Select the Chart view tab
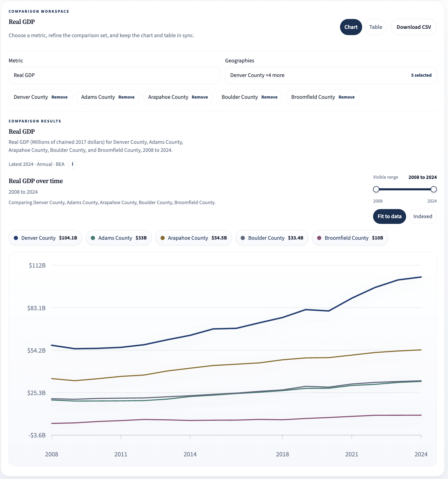Screen dimensions: 448x479 pos(351,27)
